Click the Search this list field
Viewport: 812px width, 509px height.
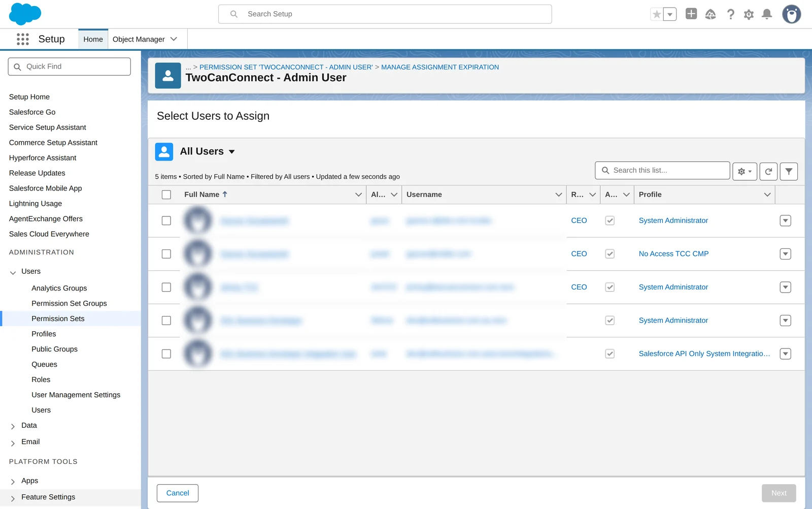[x=662, y=171]
